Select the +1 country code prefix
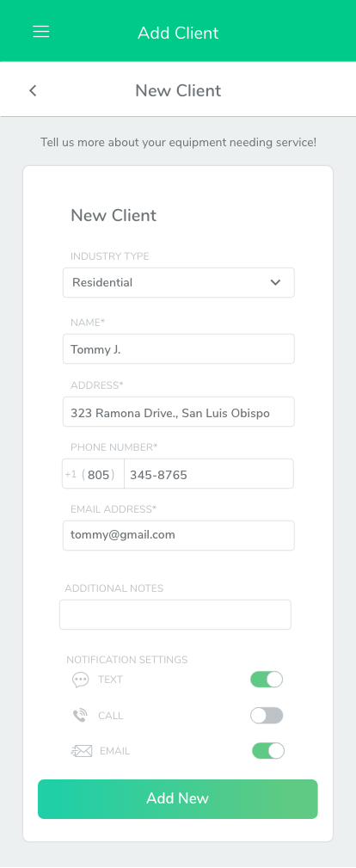This screenshot has height=868, width=356. click(x=71, y=474)
